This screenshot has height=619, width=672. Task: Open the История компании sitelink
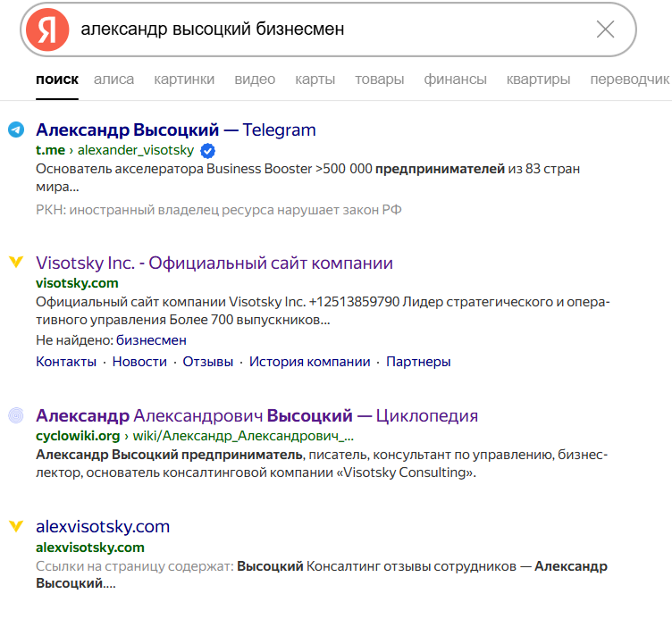(x=309, y=362)
